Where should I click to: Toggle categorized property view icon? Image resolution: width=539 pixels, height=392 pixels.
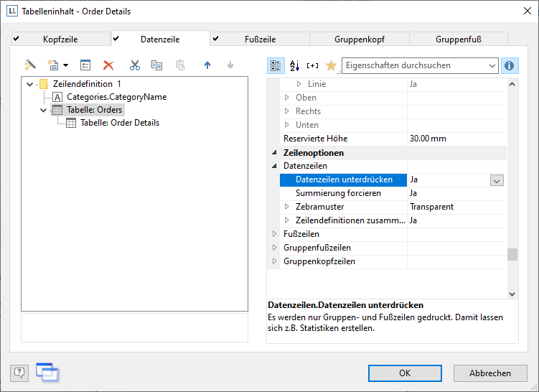[276, 66]
